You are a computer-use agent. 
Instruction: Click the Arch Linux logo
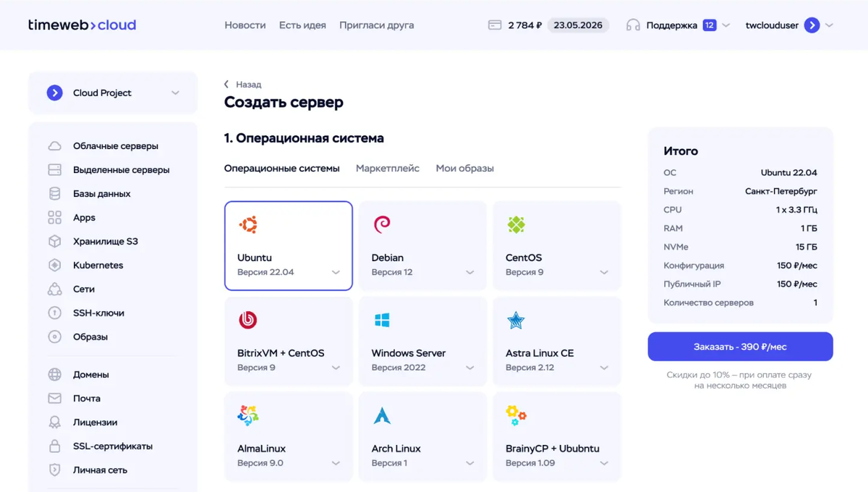point(382,415)
